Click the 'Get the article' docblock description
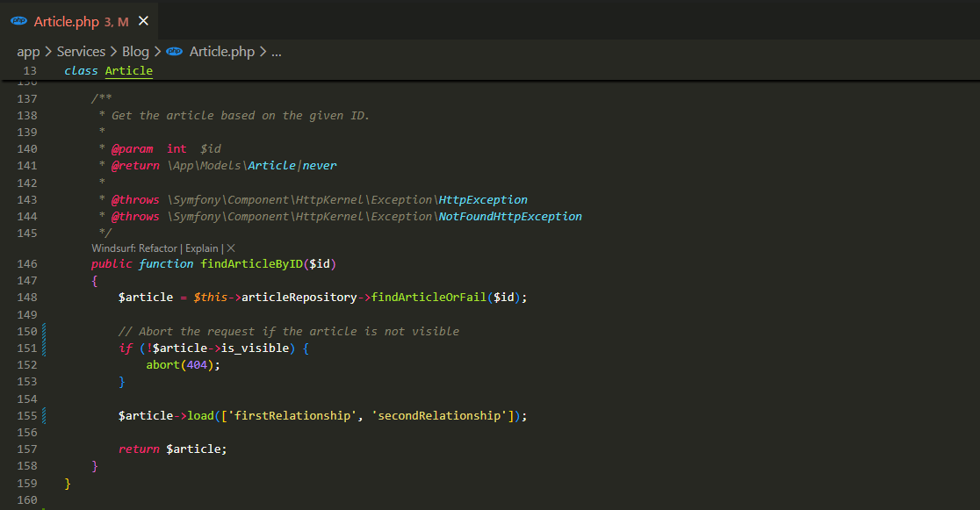Image resolution: width=980 pixels, height=510 pixels. 241,116
